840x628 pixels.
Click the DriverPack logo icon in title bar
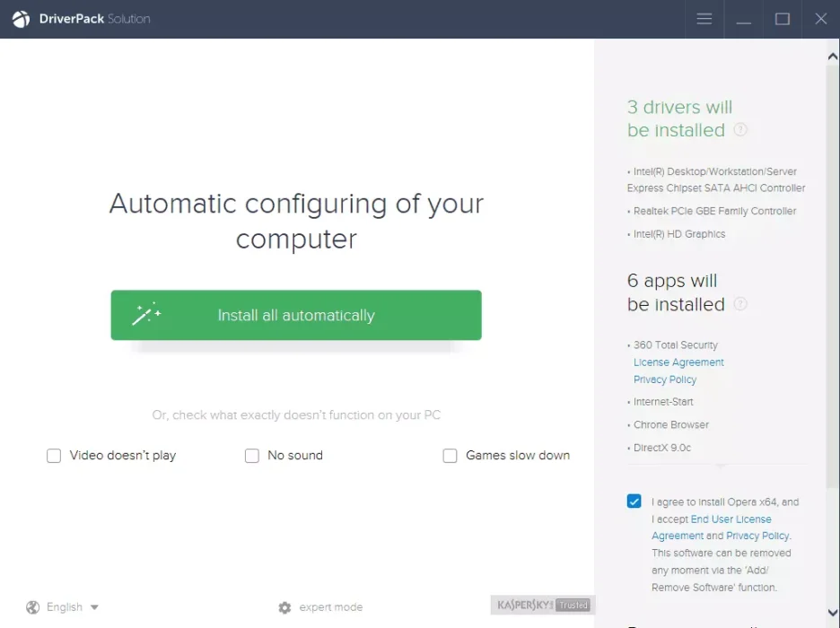[x=21, y=19]
